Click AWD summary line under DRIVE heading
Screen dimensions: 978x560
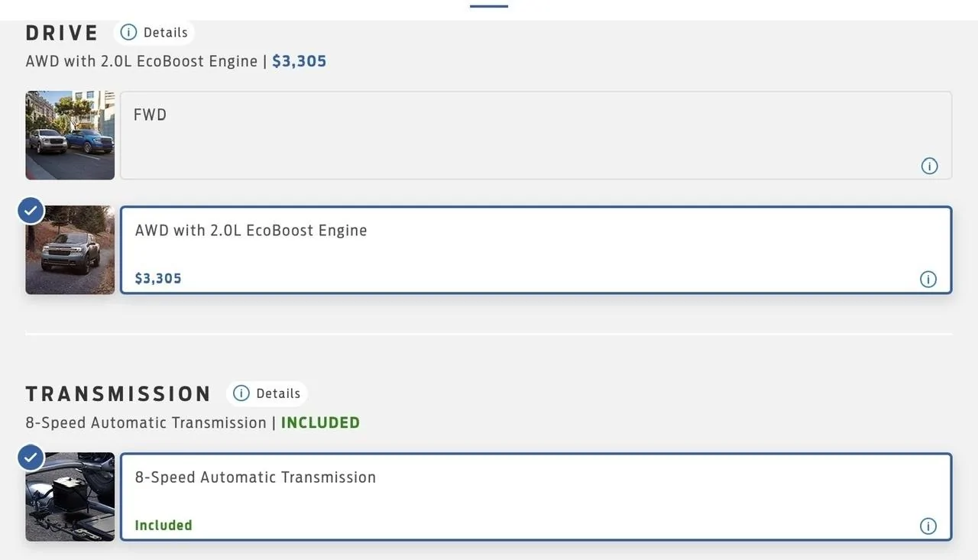coord(176,61)
